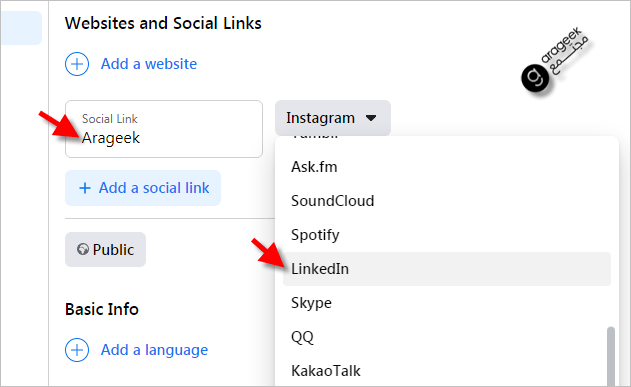Click the Add a social link button
The image size is (631, 387).
coord(143,188)
